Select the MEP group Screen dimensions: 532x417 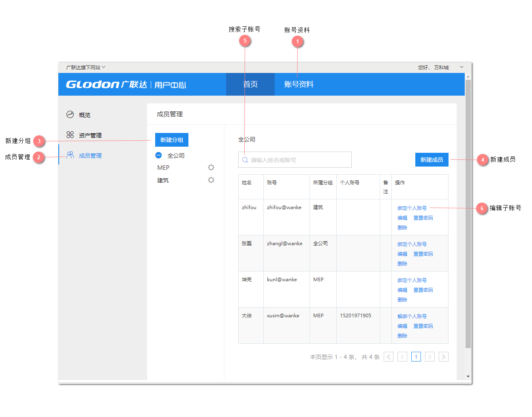[x=163, y=168]
